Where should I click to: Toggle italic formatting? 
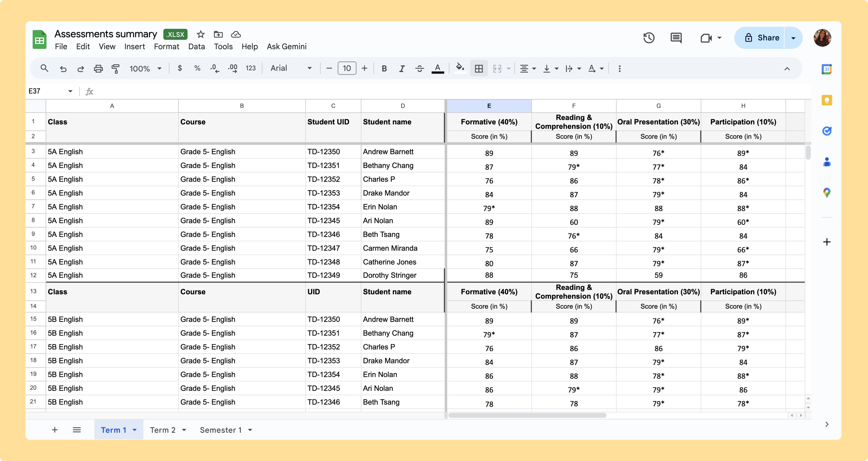pos(402,69)
